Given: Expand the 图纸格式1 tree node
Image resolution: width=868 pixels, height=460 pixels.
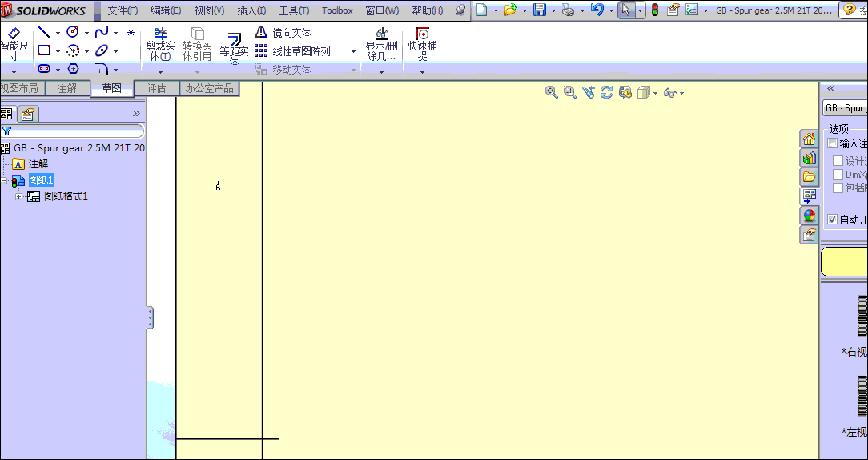Looking at the screenshot, I should 19,196.
